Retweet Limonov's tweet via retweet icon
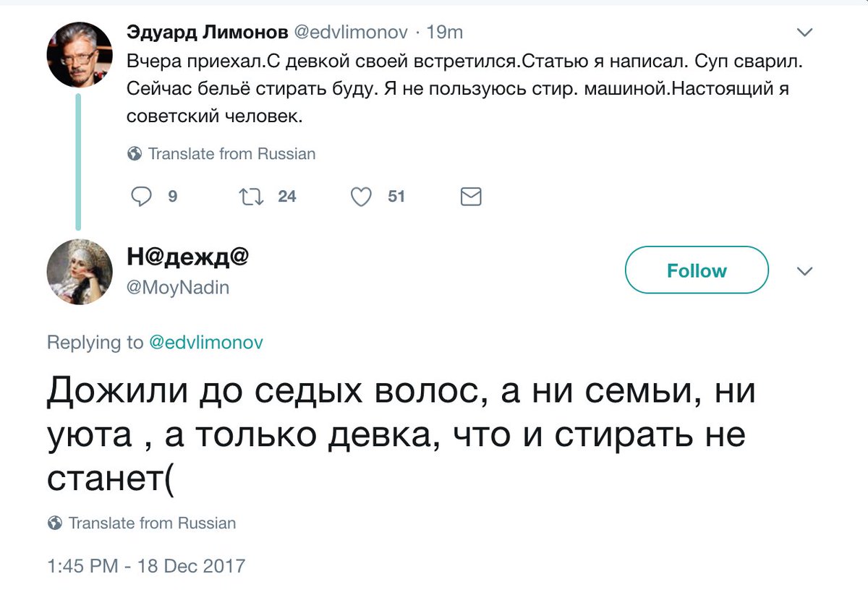Screen dimensions: 868x600 tap(252, 197)
